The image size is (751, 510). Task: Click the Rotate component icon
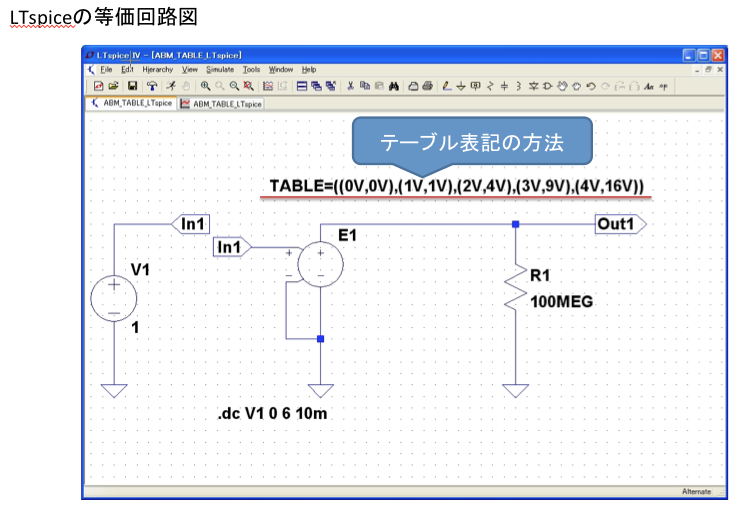(620, 86)
